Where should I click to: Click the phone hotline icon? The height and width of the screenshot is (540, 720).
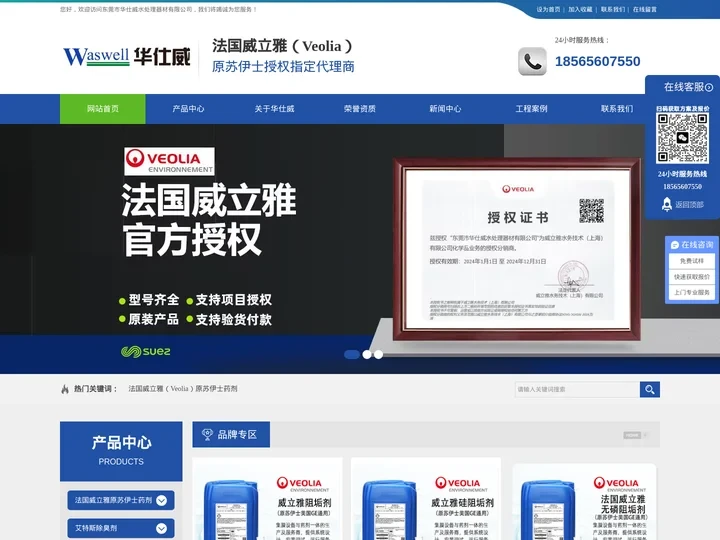point(532,61)
